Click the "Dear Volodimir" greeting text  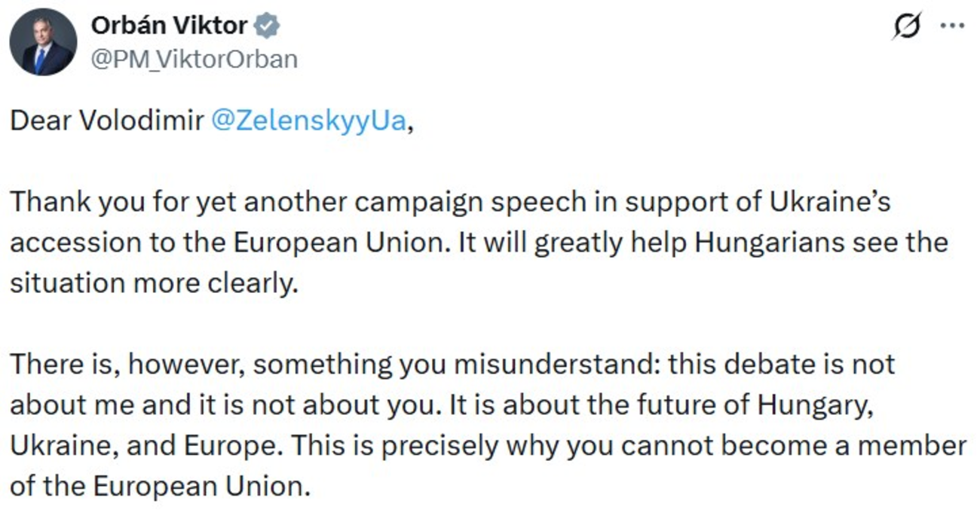click(107, 121)
